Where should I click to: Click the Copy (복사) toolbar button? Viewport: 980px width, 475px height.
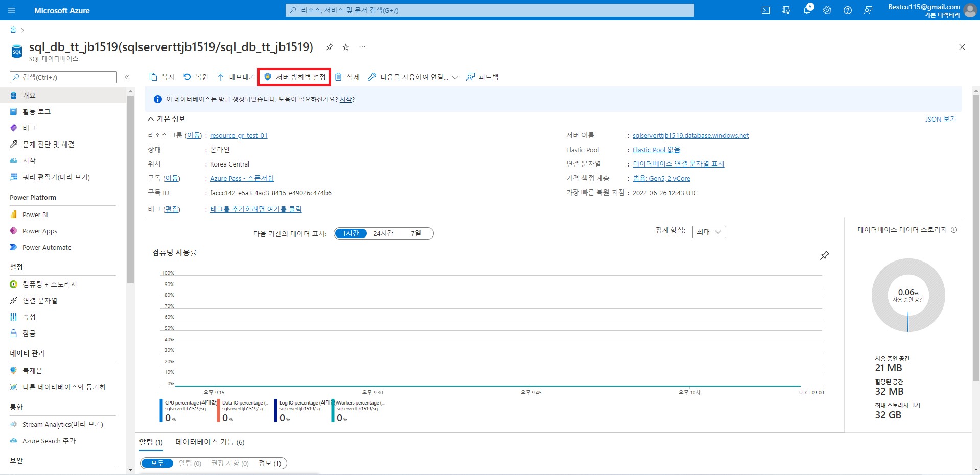[x=162, y=77]
